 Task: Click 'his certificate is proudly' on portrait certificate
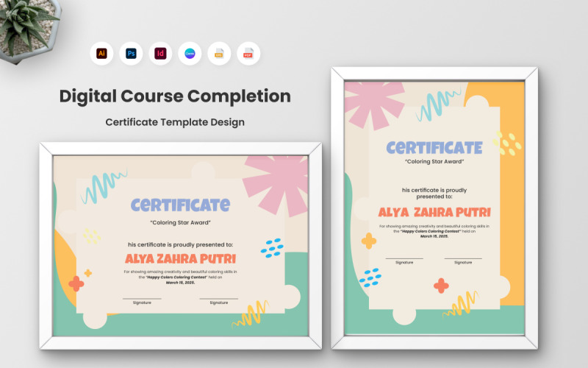(x=434, y=190)
